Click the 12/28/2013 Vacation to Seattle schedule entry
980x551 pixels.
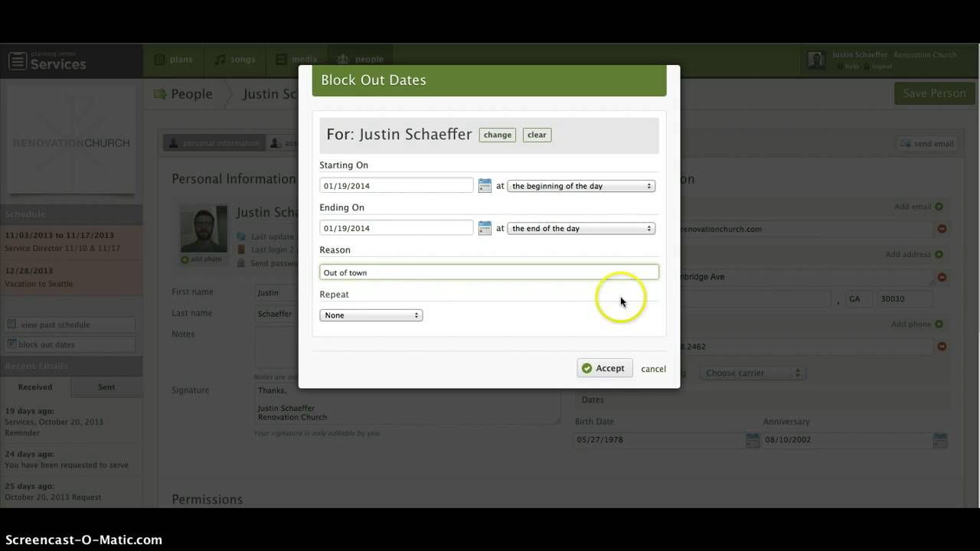[x=71, y=277]
